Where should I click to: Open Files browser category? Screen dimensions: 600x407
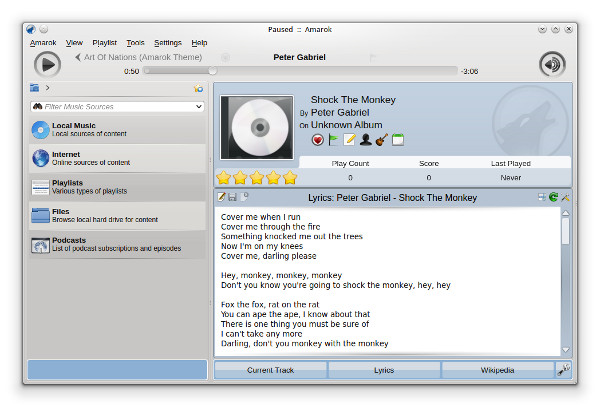117,216
